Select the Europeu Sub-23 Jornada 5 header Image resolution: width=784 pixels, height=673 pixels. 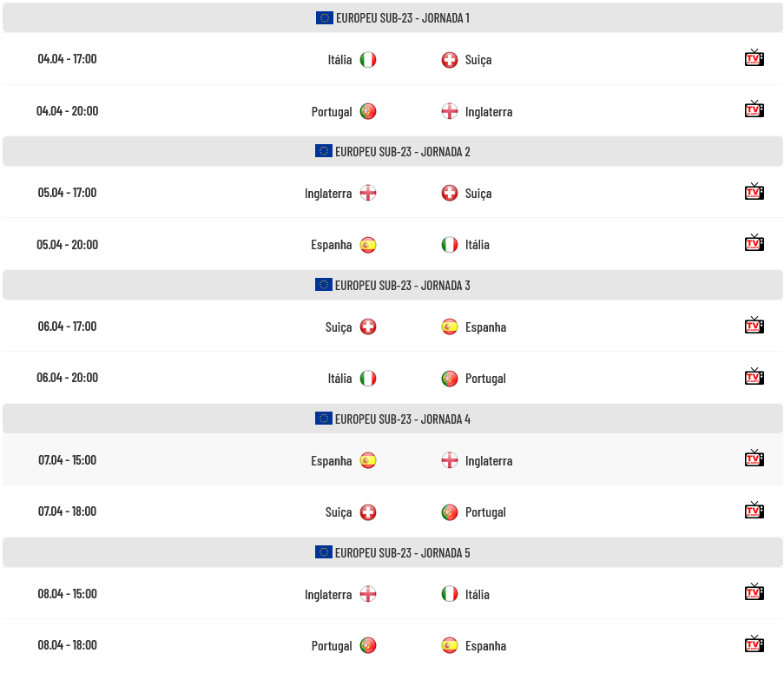[x=392, y=552]
